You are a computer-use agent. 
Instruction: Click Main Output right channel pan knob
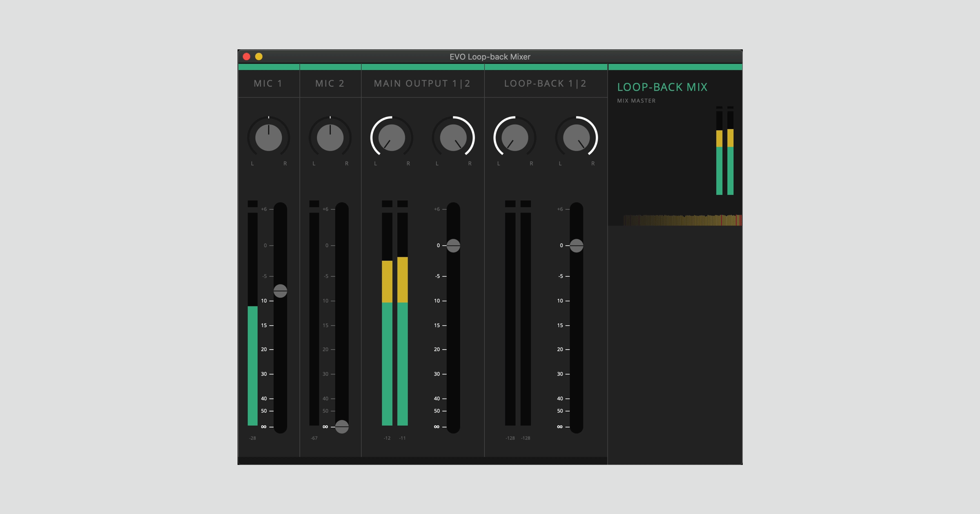pyautogui.click(x=453, y=138)
